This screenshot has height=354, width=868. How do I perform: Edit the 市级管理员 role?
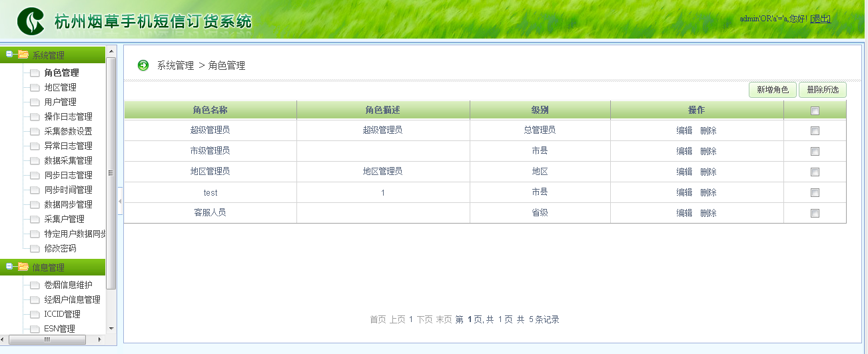(684, 152)
